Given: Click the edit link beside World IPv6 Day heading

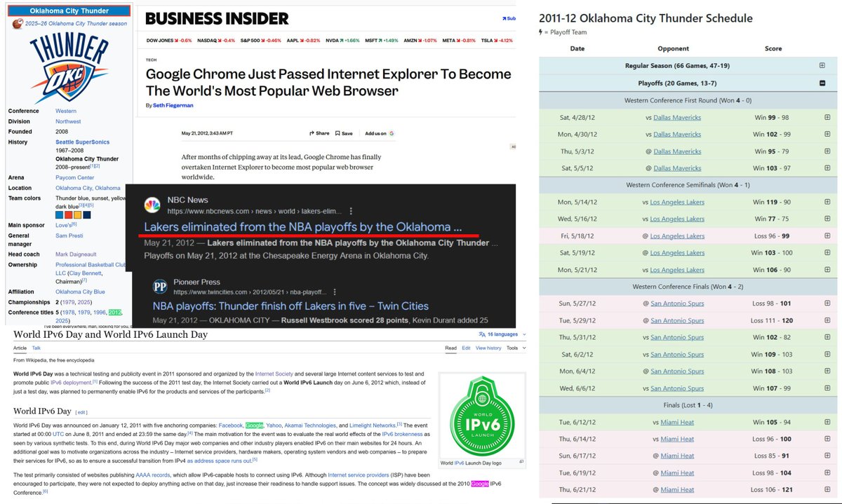Looking at the screenshot, I should [81, 412].
